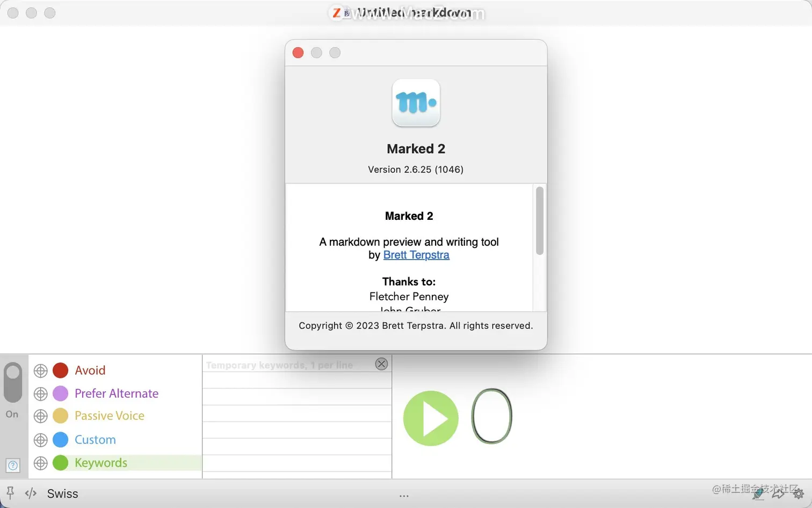
Task: Click the red Avoid color circle
Action: point(61,370)
